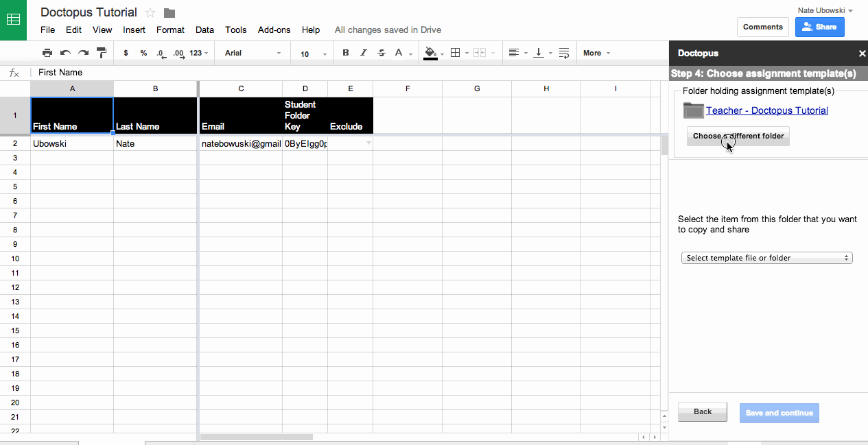Click the Last Name header cell
868x445 pixels.
pyautogui.click(x=156, y=115)
